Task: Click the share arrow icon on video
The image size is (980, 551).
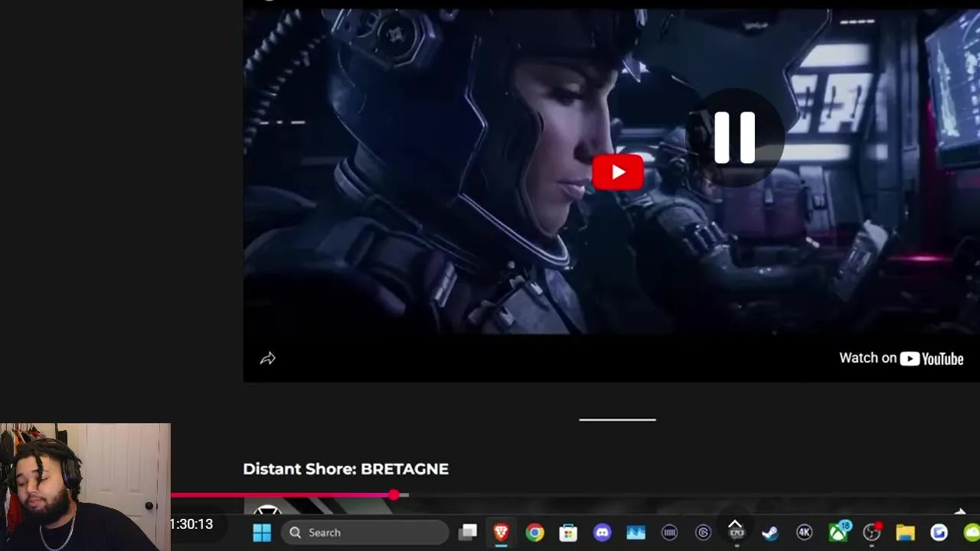Action: click(x=267, y=358)
